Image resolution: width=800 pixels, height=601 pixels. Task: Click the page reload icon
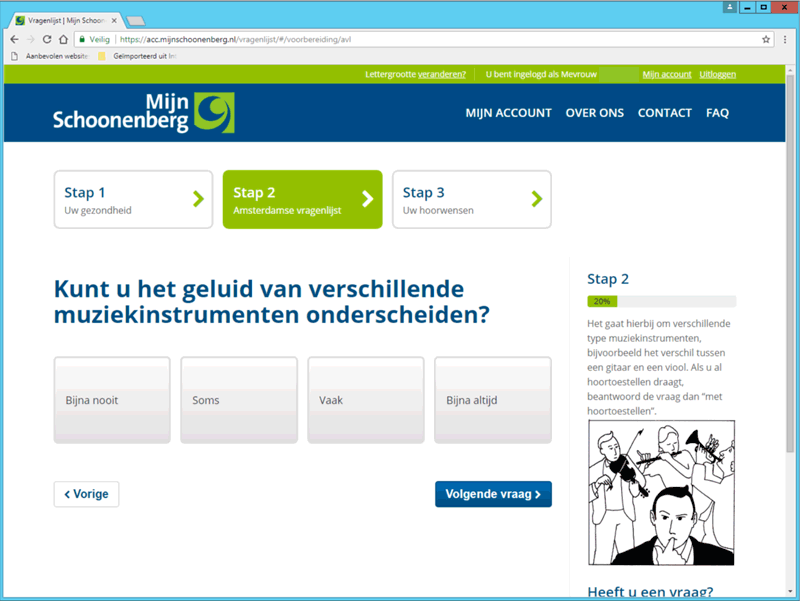48,39
